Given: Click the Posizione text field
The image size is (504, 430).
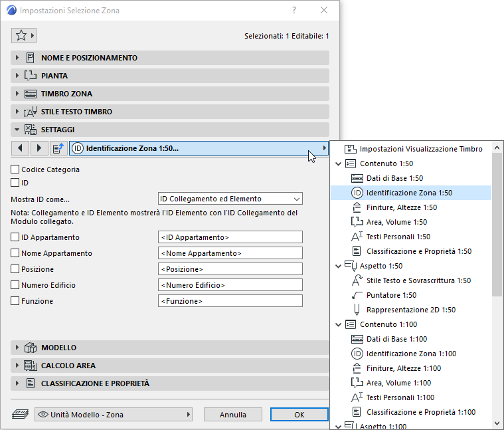Looking at the screenshot, I should pos(230,269).
